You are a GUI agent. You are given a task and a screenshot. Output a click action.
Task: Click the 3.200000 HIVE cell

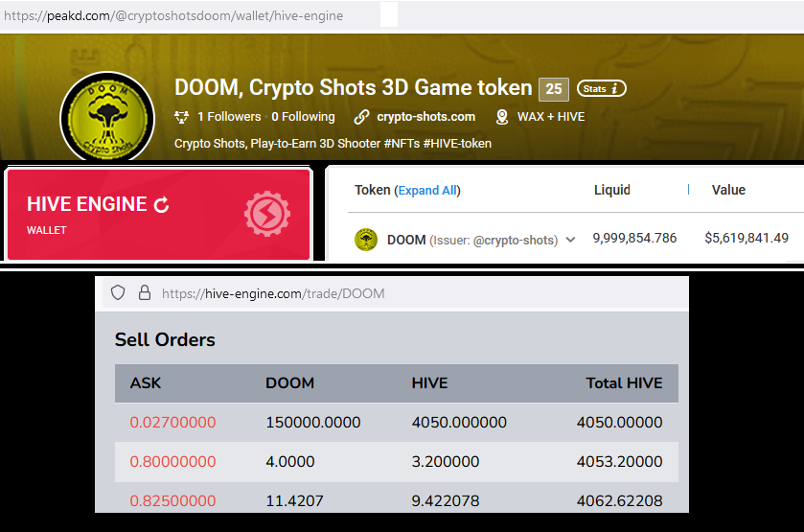point(445,462)
